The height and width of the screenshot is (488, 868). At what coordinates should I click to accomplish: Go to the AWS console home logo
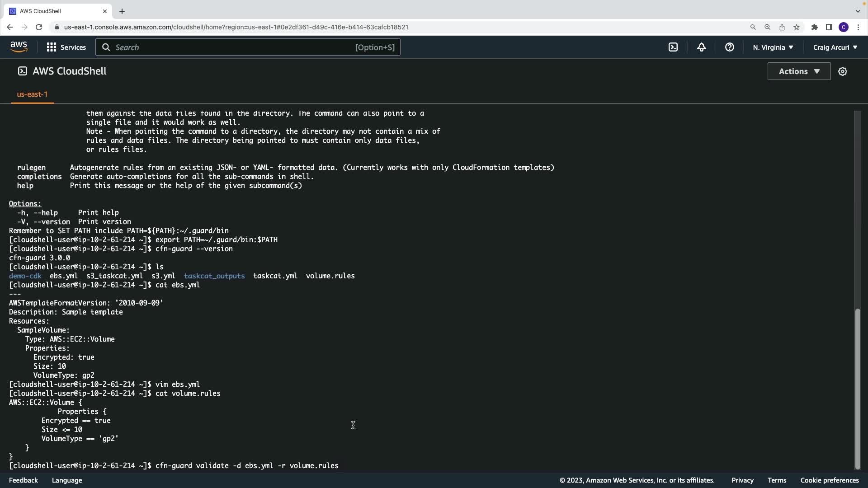click(19, 47)
